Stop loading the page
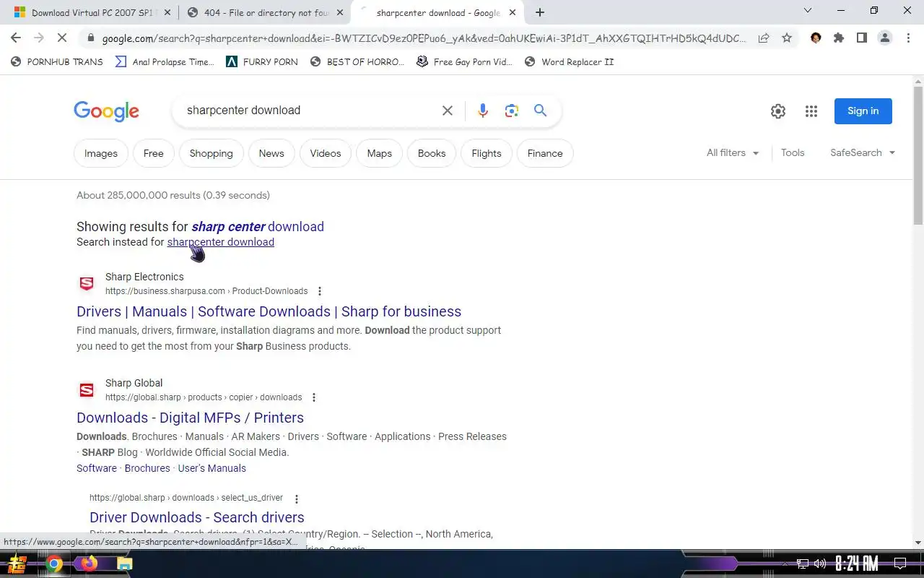 coord(62,38)
